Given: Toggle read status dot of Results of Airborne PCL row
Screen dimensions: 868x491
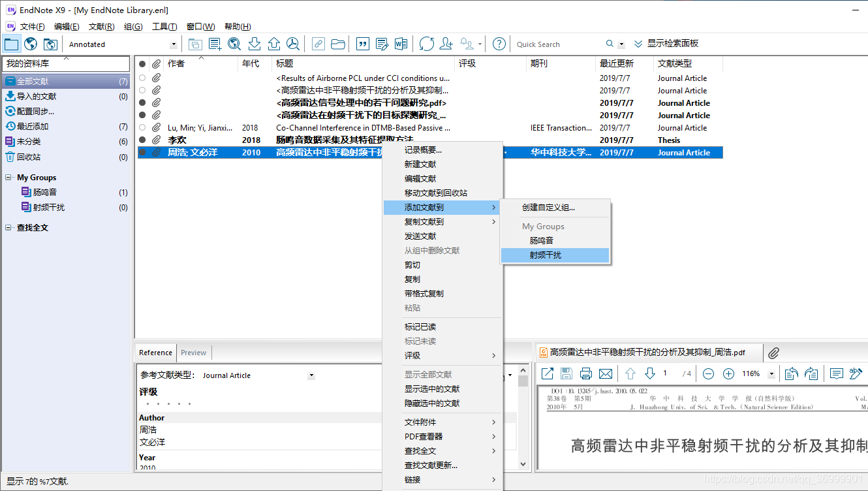Looking at the screenshot, I should pyautogui.click(x=142, y=78).
